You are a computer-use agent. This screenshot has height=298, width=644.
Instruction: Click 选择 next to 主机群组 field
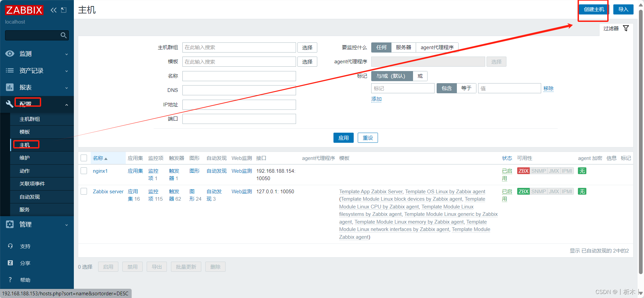pos(307,47)
